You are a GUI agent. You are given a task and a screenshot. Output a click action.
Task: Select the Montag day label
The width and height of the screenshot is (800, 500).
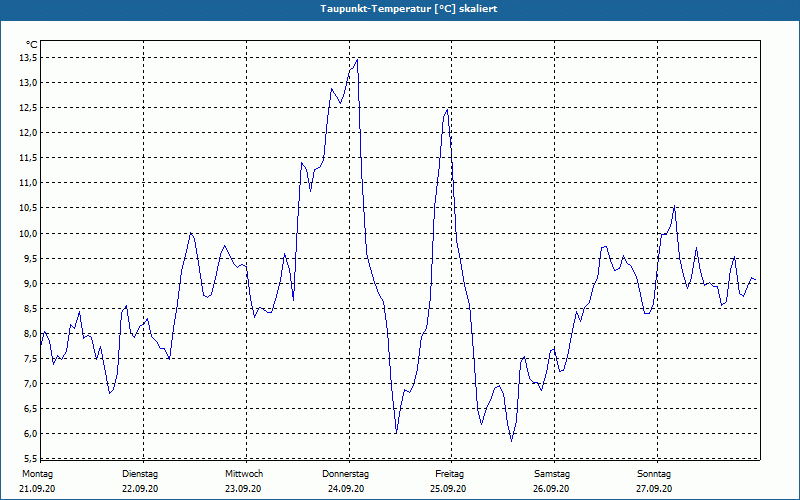click(x=37, y=474)
